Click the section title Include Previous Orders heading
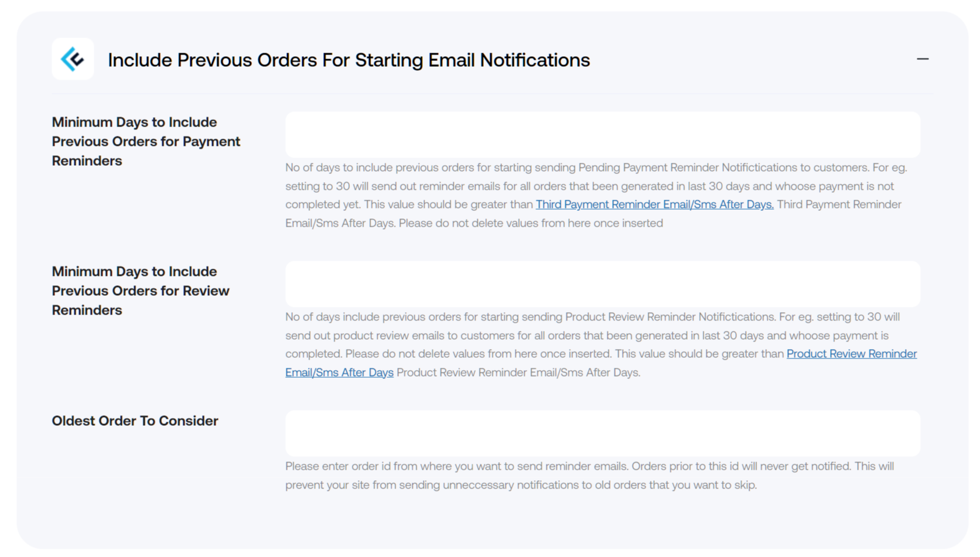This screenshot has width=980, height=557. pos(349,60)
